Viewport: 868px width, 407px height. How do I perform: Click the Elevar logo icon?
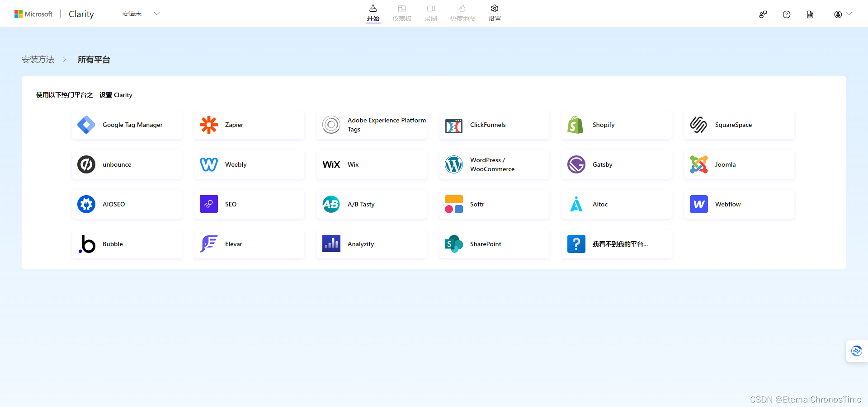(x=209, y=244)
